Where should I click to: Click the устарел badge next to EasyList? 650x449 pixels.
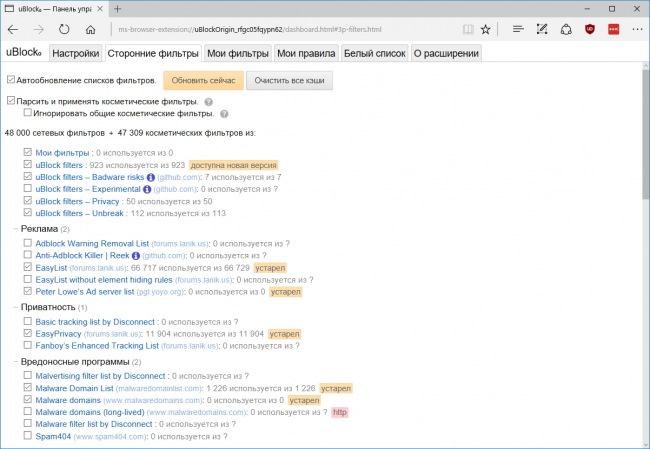[x=270, y=268]
